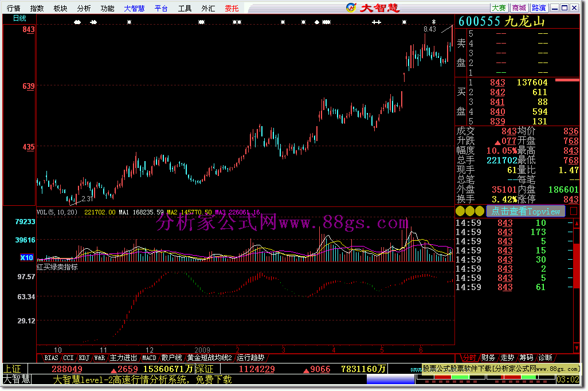Viewport: 588px width, 391px height.
Task: Click buy level 2 price 842
Action: pos(497,92)
